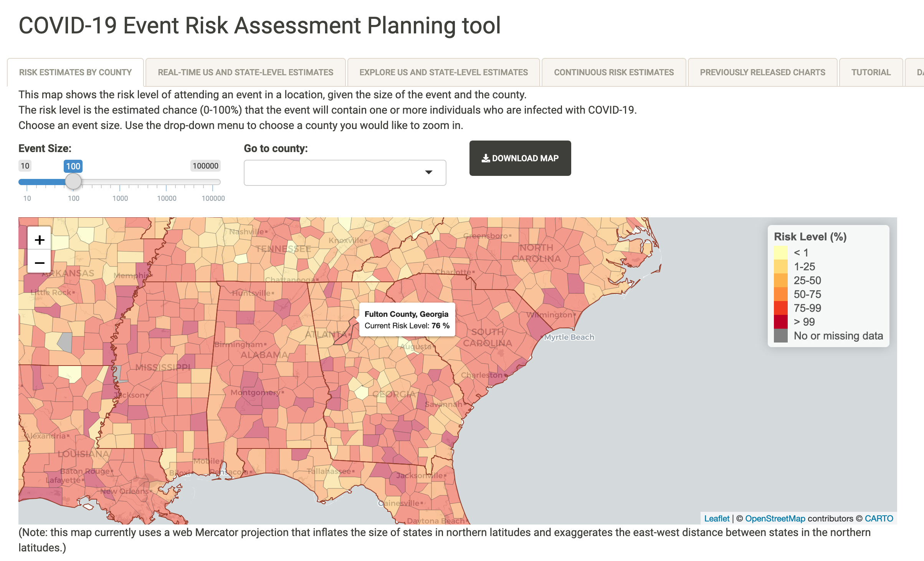Switch to Real-Time US and State-Level Estimates tab
The width and height of the screenshot is (924, 561).
[245, 72]
